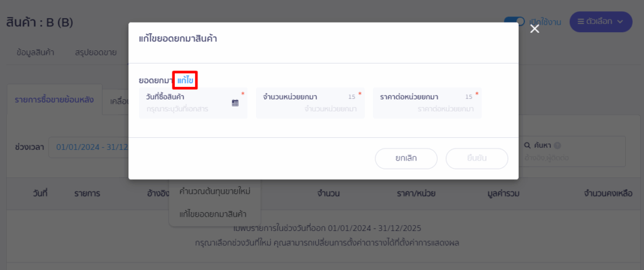644x270 pixels.
Task: Click the magnifier icon beside ค้นหา
Action: [x=528, y=145]
